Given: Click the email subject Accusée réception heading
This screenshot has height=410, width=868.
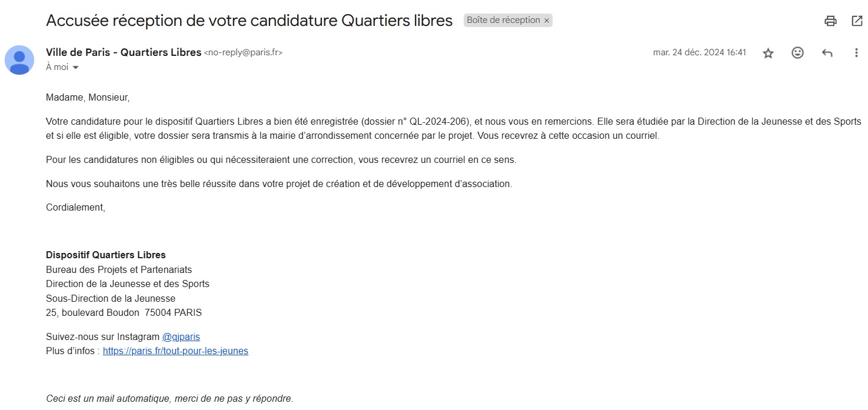Looking at the screenshot, I should click(x=249, y=21).
